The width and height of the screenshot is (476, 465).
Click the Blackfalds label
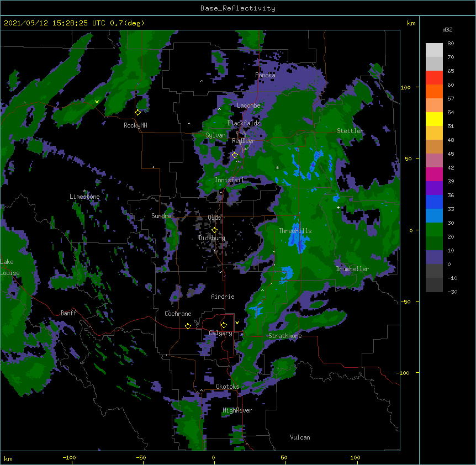point(244,123)
